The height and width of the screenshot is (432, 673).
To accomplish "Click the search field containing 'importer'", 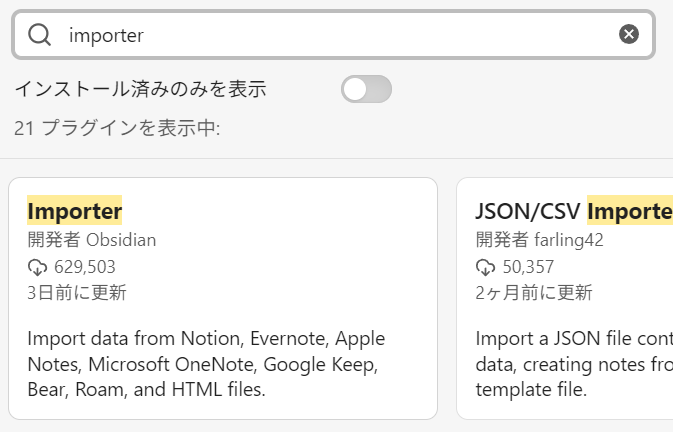I will pyautogui.click(x=333, y=34).
